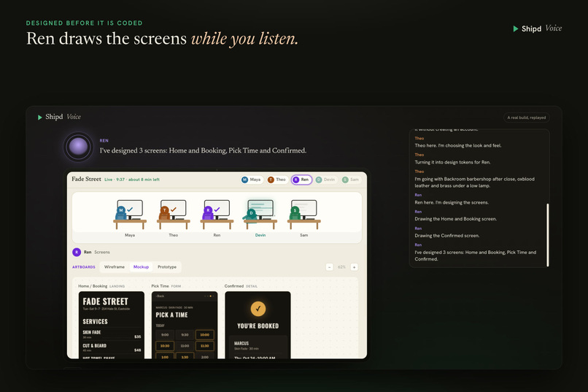
Task: Click Sam's desk illustration
Action: pos(303,215)
